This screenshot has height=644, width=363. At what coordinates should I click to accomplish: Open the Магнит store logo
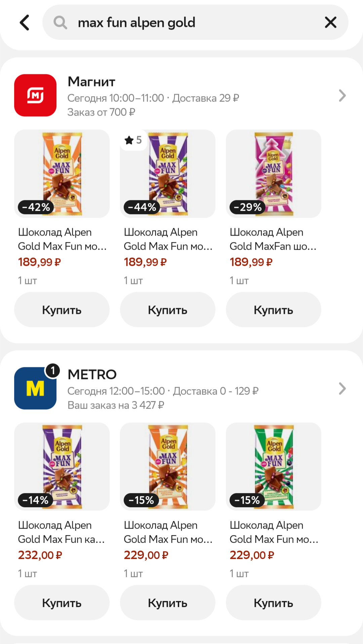point(35,95)
